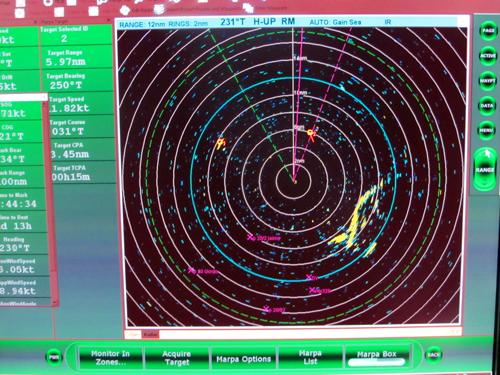Screen dimensions: 500x375
Task: Open Marpa Options
Action: click(243, 359)
